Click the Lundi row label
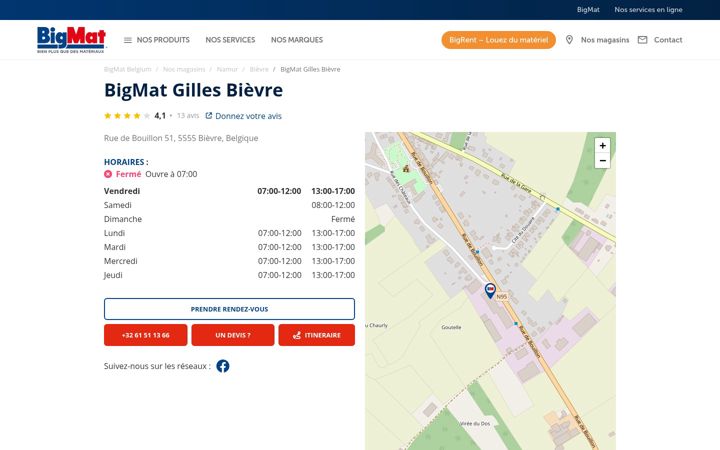720x450 pixels. point(114,233)
